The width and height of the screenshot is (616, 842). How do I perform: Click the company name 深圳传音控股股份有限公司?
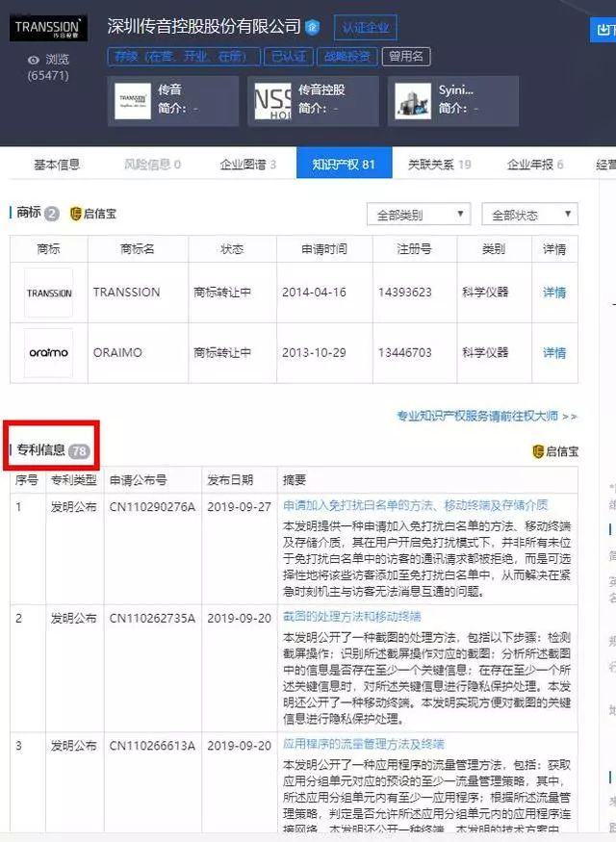tap(203, 26)
